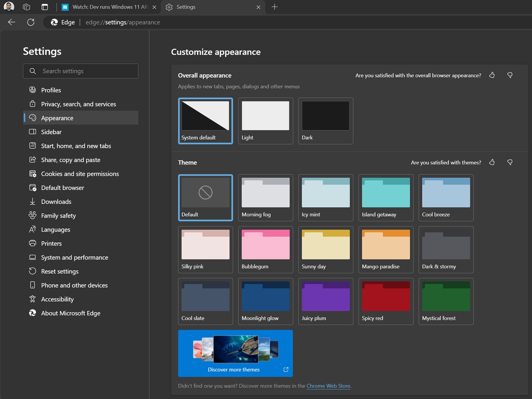Give thumbs up on overall browser appearance
The height and width of the screenshot is (399, 532).
coord(492,75)
